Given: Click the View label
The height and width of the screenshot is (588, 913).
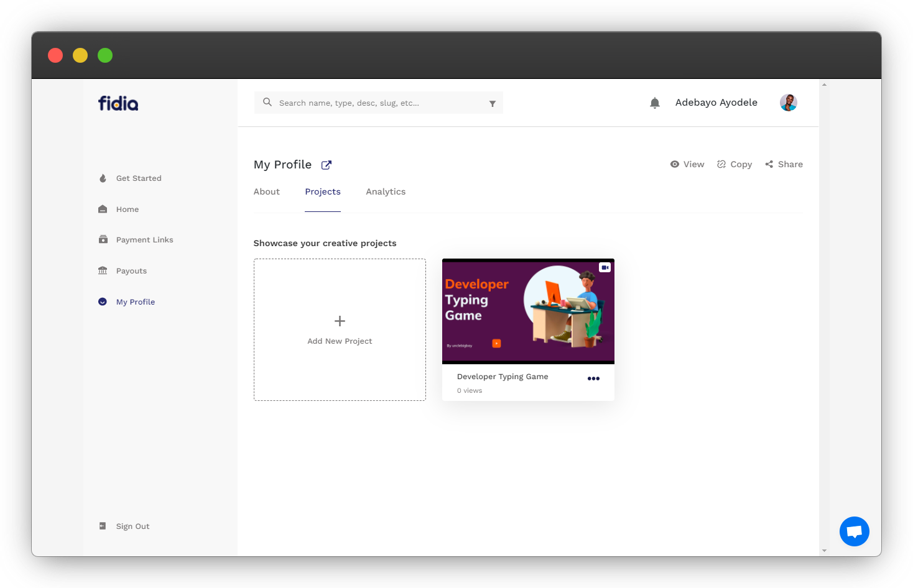Looking at the screenshot, I should pos(694,164).
